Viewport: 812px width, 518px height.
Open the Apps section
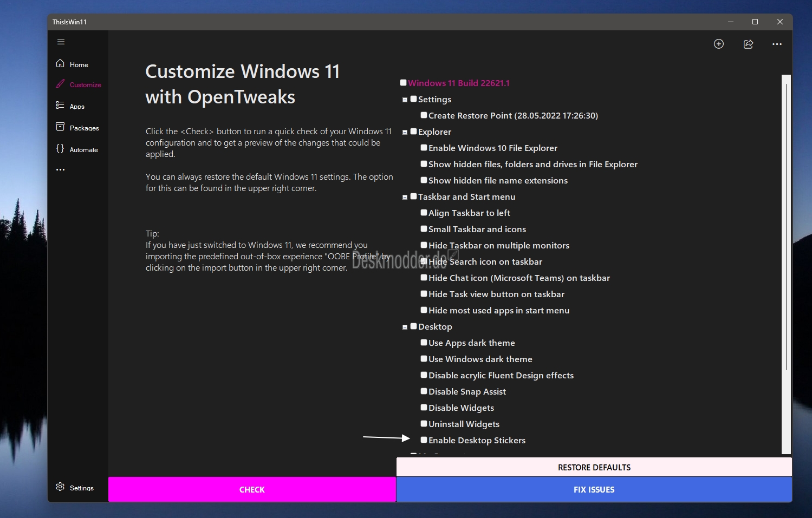pyautogui.click(x=77, y=106)
